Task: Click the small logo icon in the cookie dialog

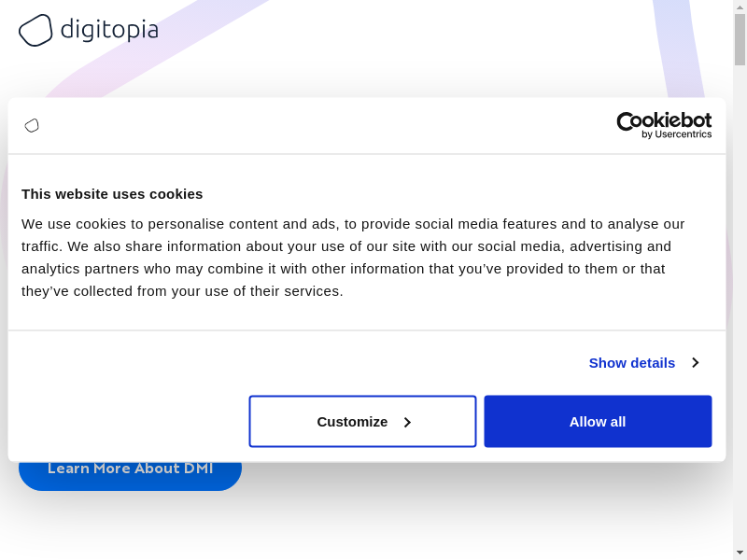Action: 32,125
